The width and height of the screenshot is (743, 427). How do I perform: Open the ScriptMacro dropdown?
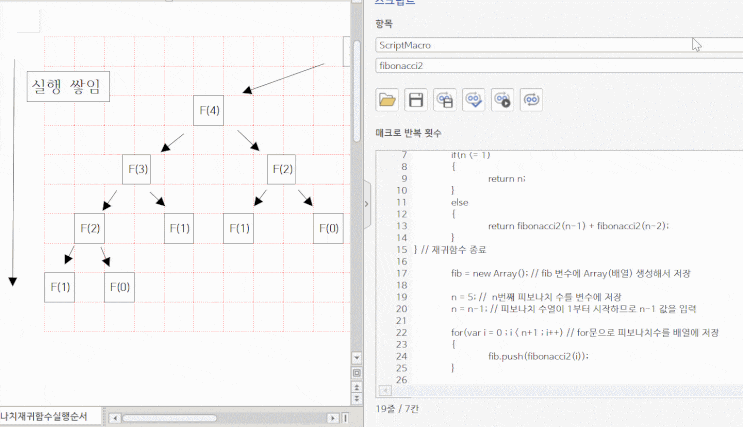pyautogui.click(x=559, y=45)
